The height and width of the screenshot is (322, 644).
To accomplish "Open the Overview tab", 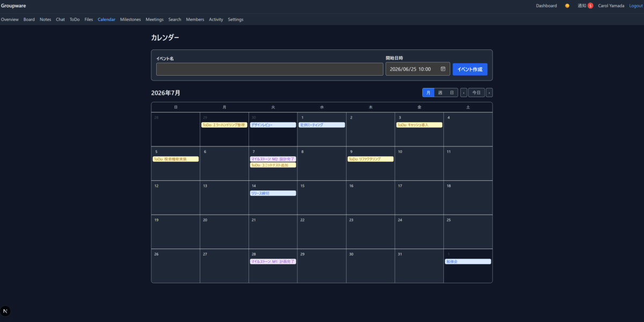I will click(x=10, y=19).
